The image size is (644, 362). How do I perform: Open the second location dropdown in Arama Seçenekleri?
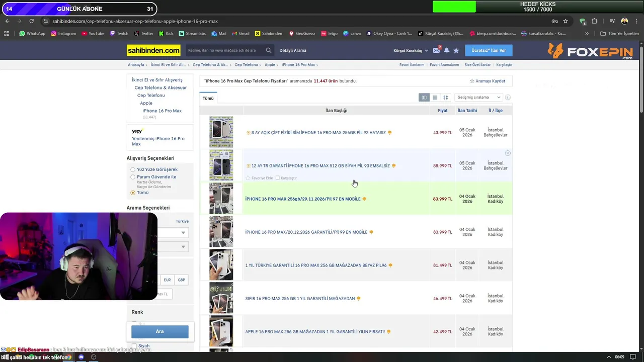[x=173, y=246]
